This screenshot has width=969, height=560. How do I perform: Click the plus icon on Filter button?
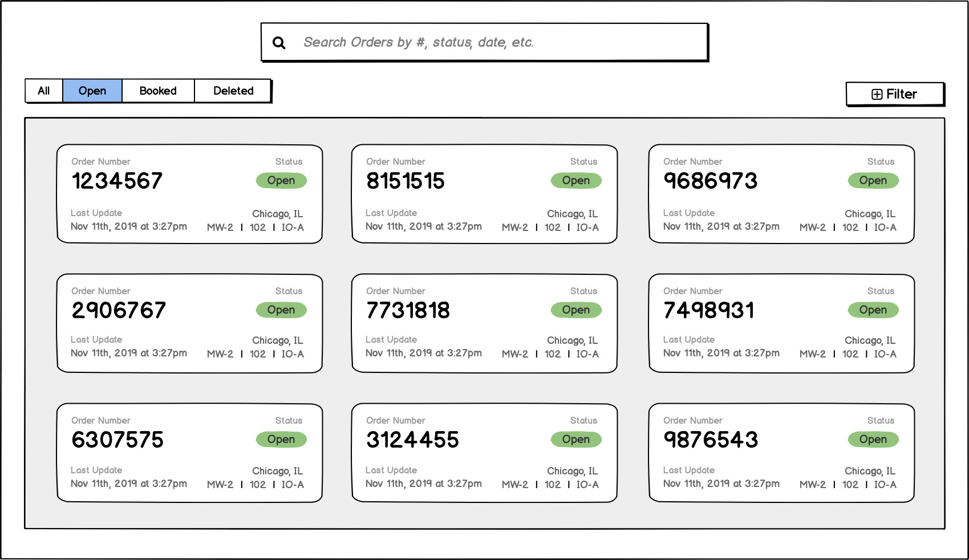(x=877, y=95)
